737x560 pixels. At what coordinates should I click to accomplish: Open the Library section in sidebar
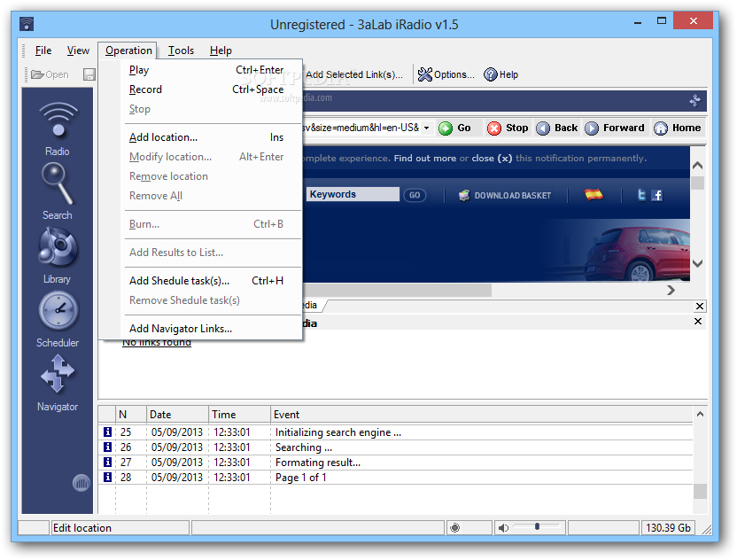[x=58, y=256]
